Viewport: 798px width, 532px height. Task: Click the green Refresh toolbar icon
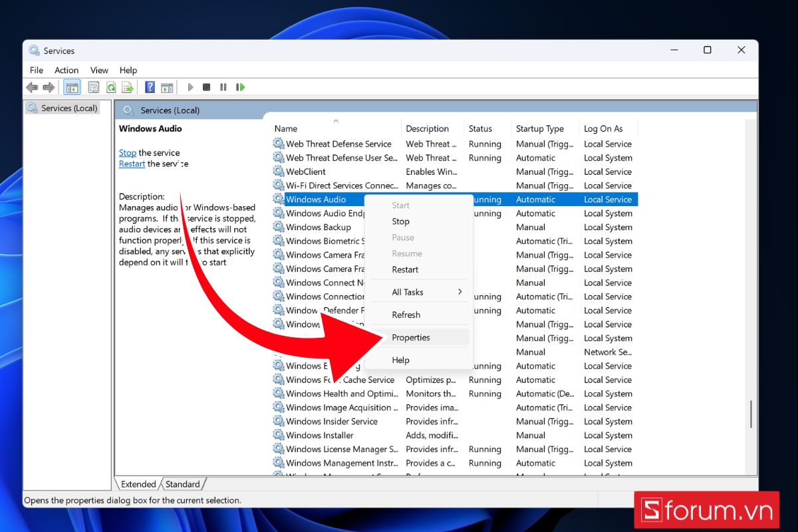111,87
